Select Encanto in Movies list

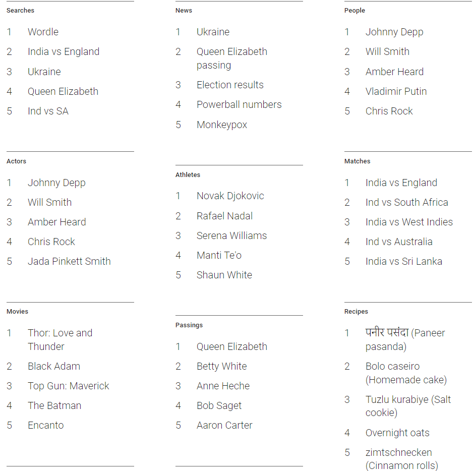tap(45, 426)
